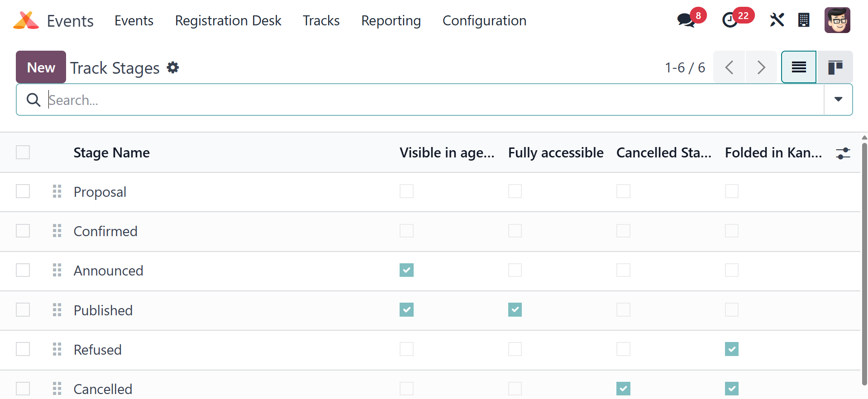Go to next page of records
The height and width of the screenshot is (399, 868).
(761, 67)
